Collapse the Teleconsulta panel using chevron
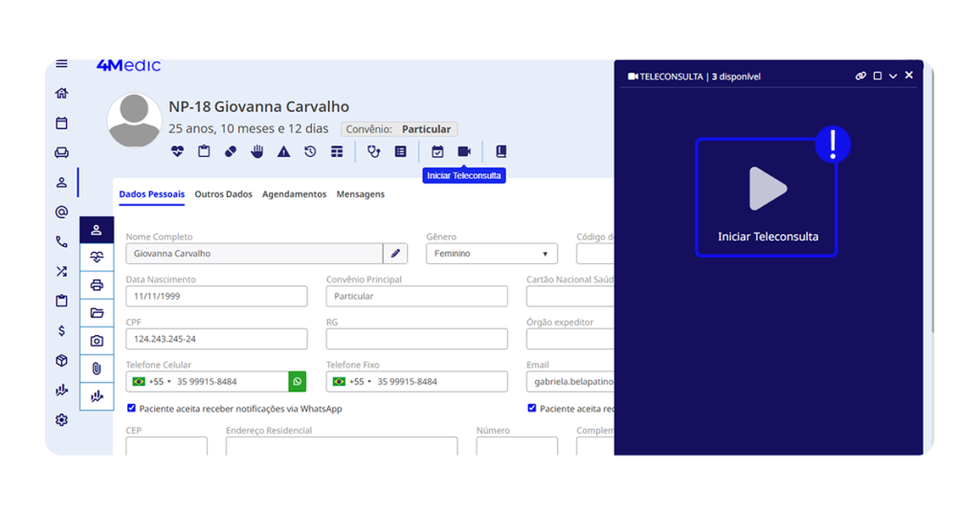 click(x=893, y=76)
